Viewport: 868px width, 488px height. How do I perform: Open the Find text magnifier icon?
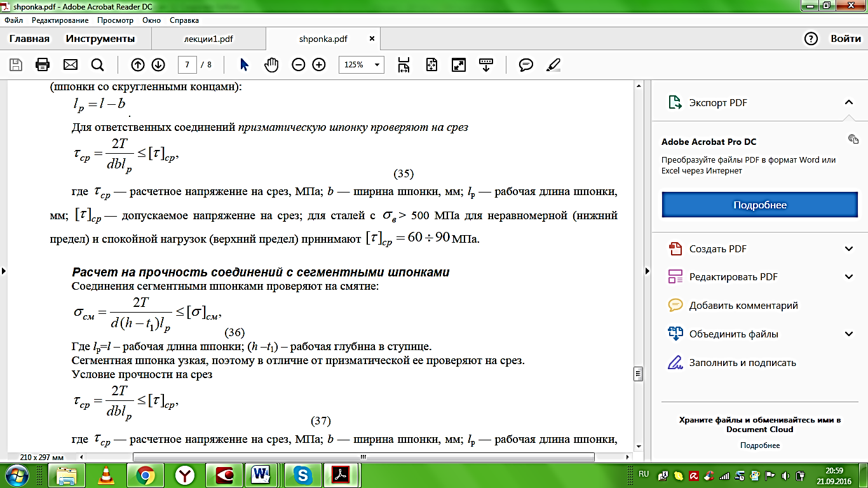tap(97, 65)
